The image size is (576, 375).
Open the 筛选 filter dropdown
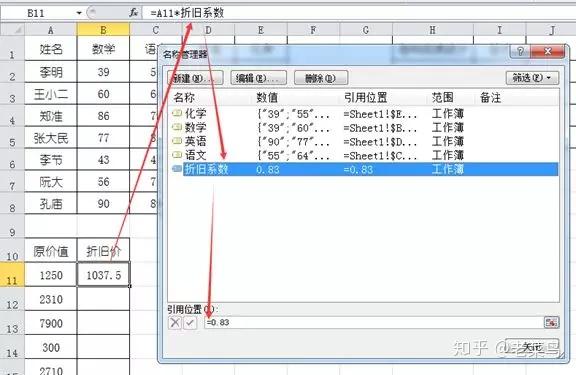pyautogui.click(x=532, y=77)
